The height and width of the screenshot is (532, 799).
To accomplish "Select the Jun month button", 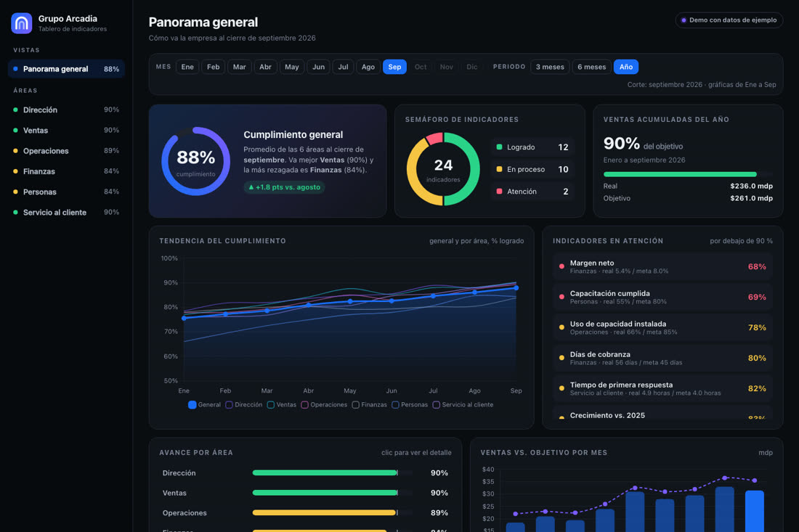I will point(318,67).
